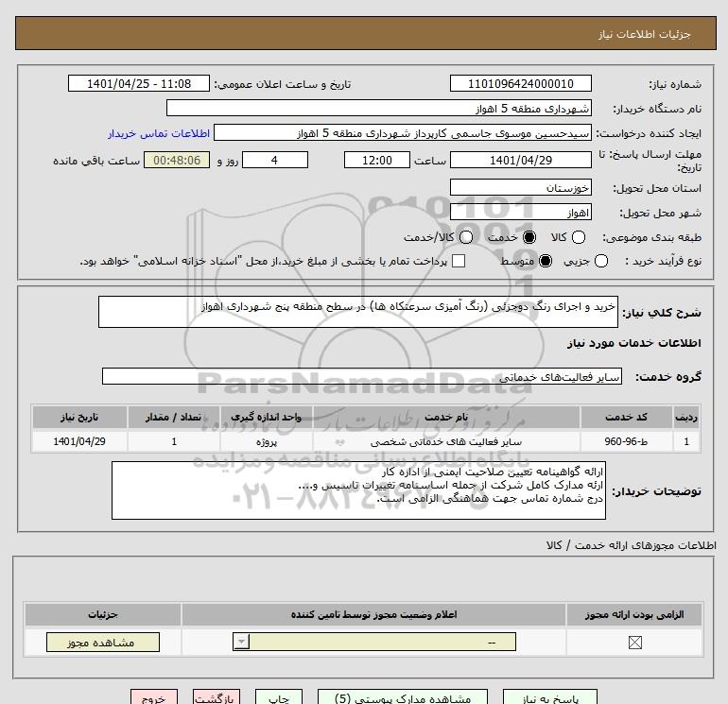
Task: Toggle the الزامی بودن ارائه مجوز checkbox
Action: coord(634,643)
